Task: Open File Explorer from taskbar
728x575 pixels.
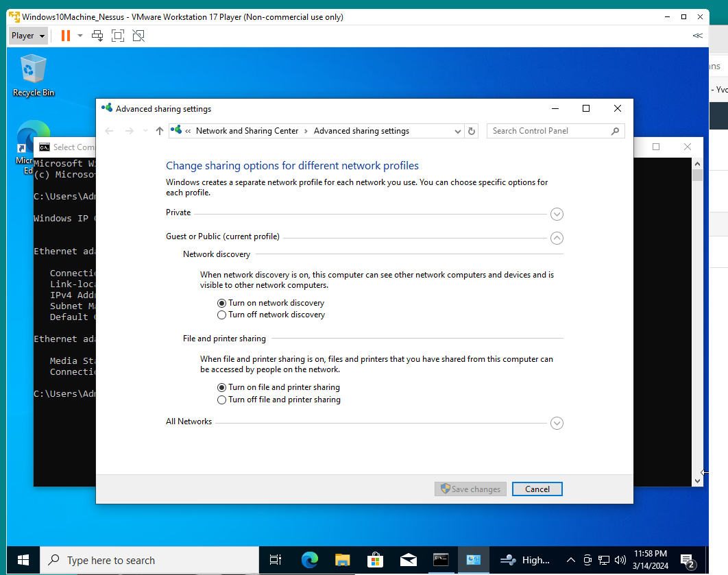Action: 342,560
